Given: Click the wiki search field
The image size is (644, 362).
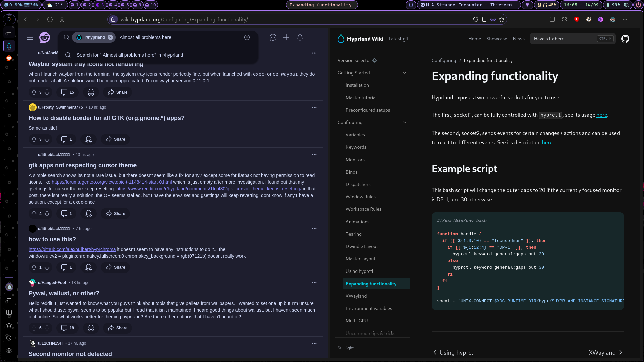Looking at the screenshot, I should (x=563, y=39).
